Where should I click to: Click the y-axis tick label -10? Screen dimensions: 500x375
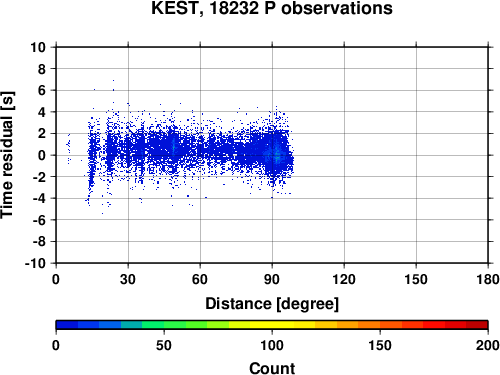click(35, 263)
